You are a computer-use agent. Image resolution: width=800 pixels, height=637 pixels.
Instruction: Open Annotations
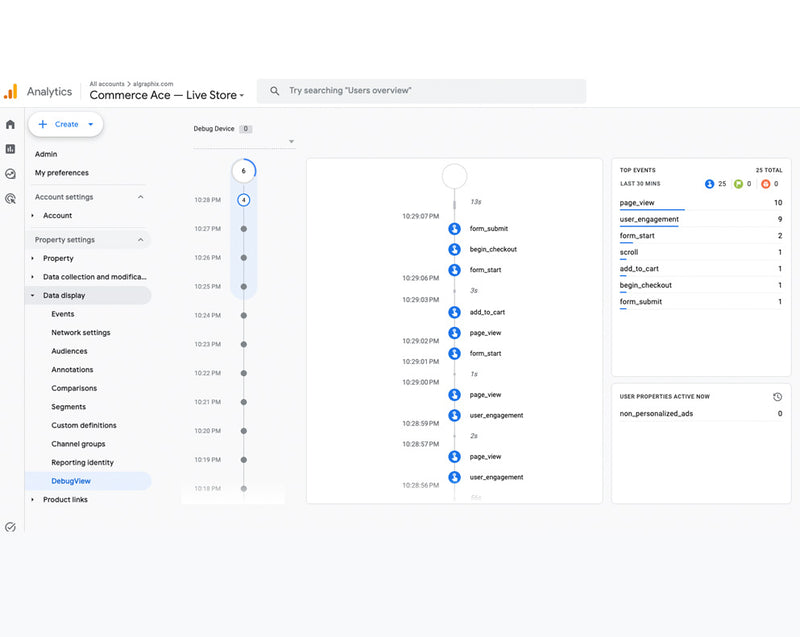click(x=72, y=370)
